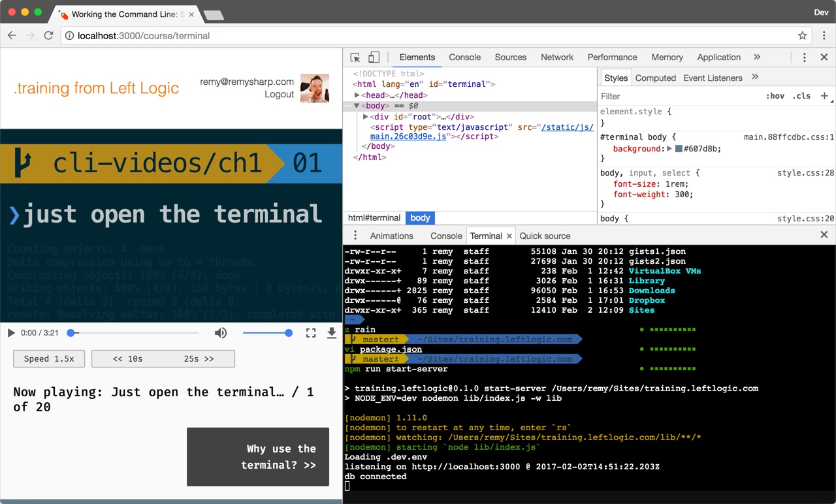
Task: Download the video
Action: (x=332, y=333)
